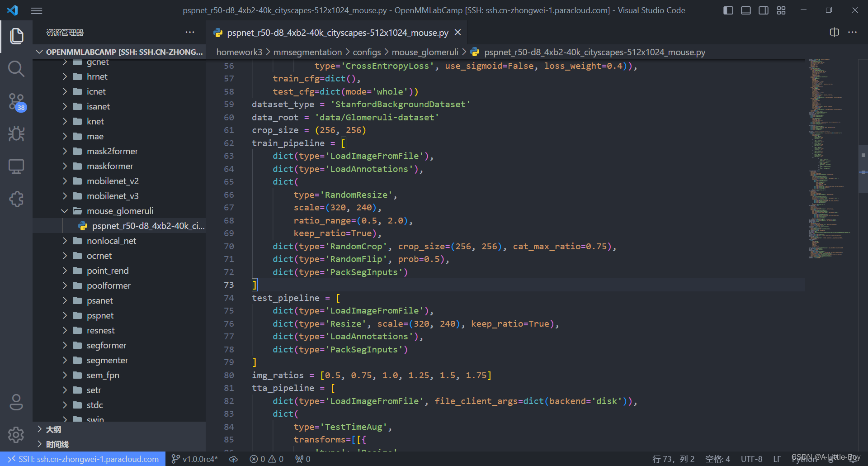Open the Explorer view in activity bar
Viewport: 868px width, 466px height.
point(16,36)
